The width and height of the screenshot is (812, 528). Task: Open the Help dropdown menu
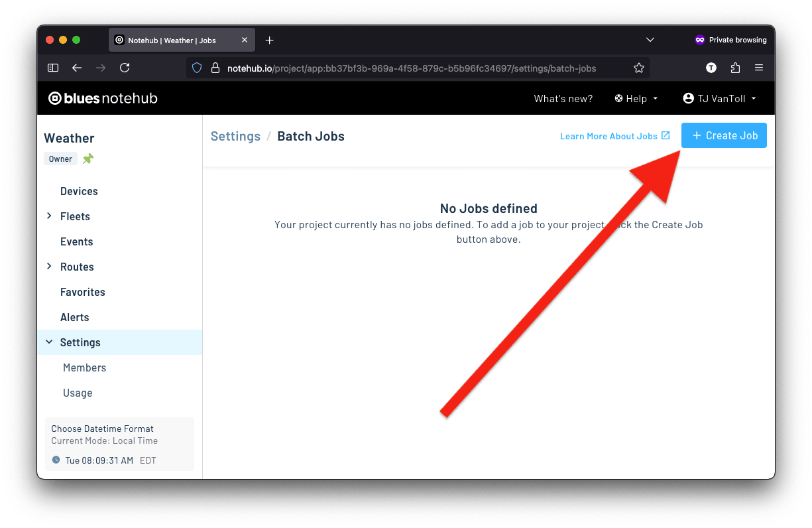click(636, 98)
